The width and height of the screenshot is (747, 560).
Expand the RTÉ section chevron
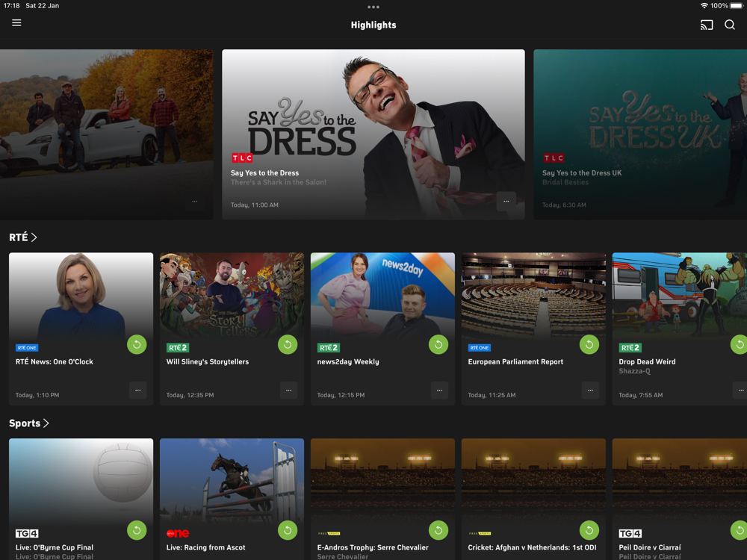tap(34, 237)
